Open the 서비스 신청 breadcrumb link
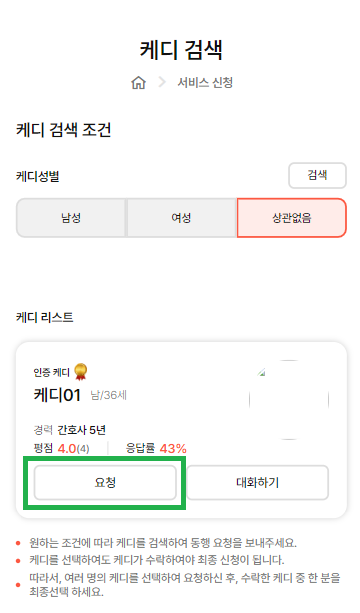Viewport: 360px width, 613px height. (x=205, y=82)
